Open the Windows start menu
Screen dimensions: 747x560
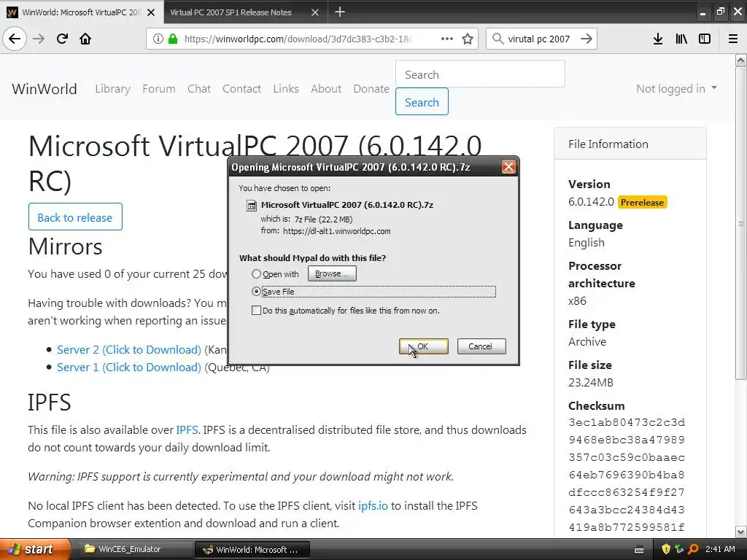(35, 549)
